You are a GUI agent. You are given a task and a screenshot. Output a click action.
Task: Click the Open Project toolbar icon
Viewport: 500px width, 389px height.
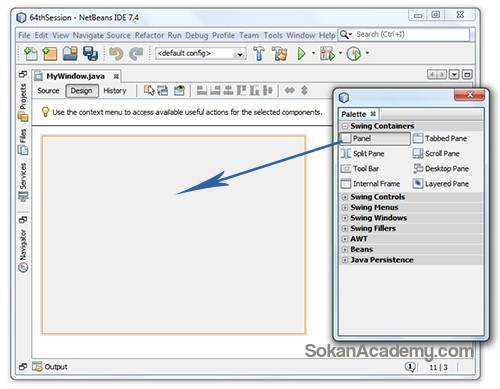coord(70,54)
